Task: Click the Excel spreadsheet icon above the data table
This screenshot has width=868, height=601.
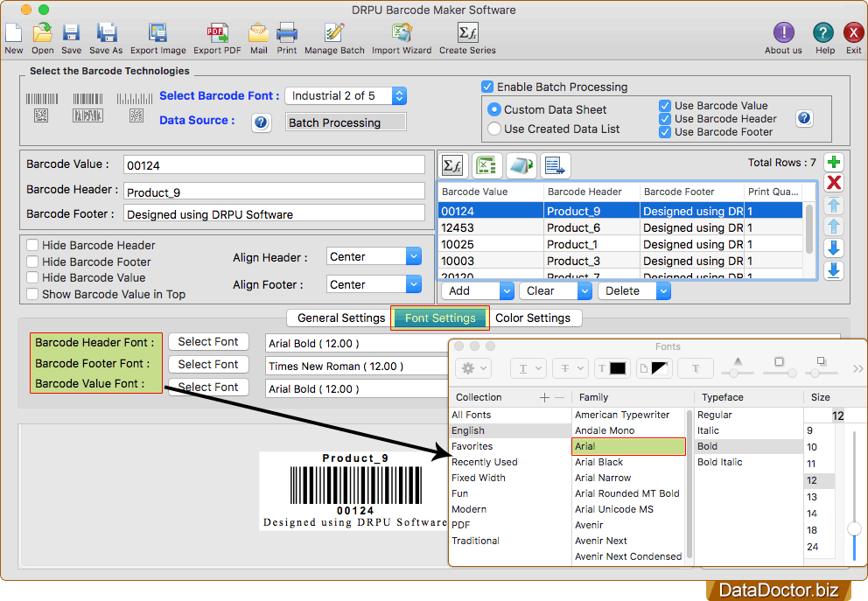Action: [x=487, y=165]
